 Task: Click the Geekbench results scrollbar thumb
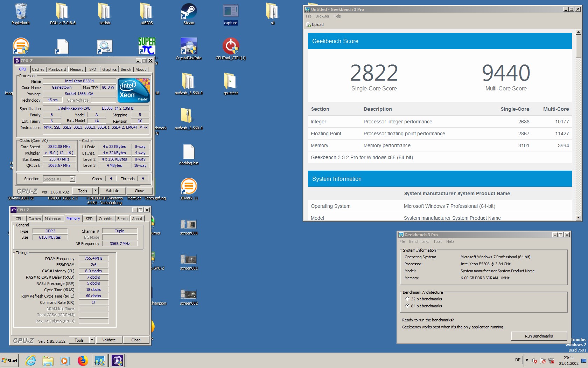579,47
